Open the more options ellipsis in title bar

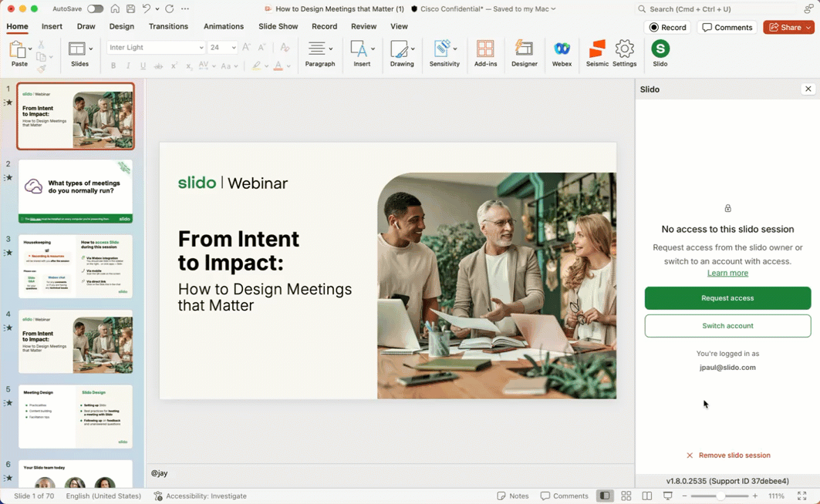pos(185,9)
